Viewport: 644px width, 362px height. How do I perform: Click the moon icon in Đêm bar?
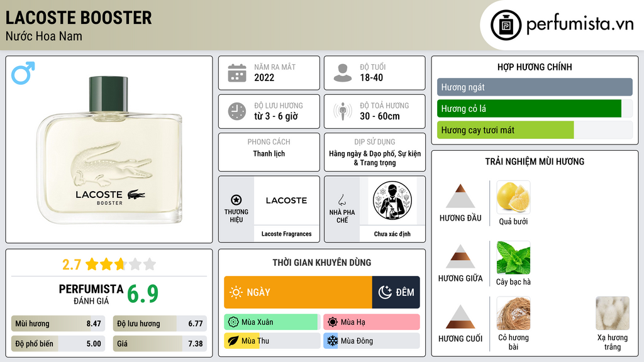pyautogui.click(x=385, y=292)
